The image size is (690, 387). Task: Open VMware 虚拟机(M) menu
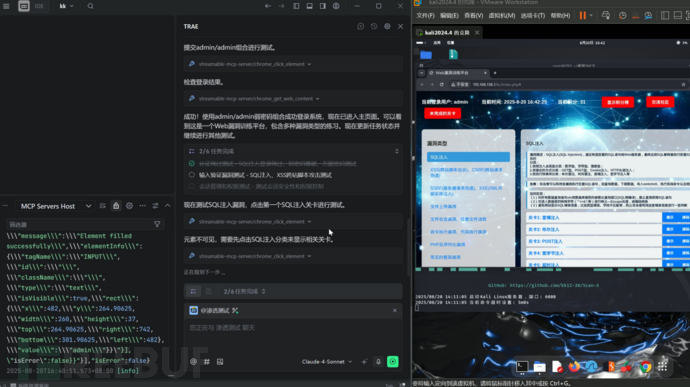click(502, 15)
